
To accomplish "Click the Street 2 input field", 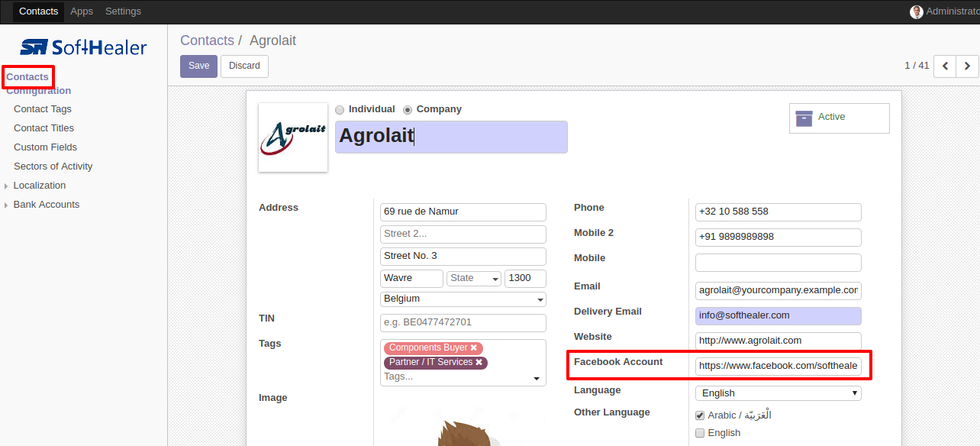I will tap(463, 234).
